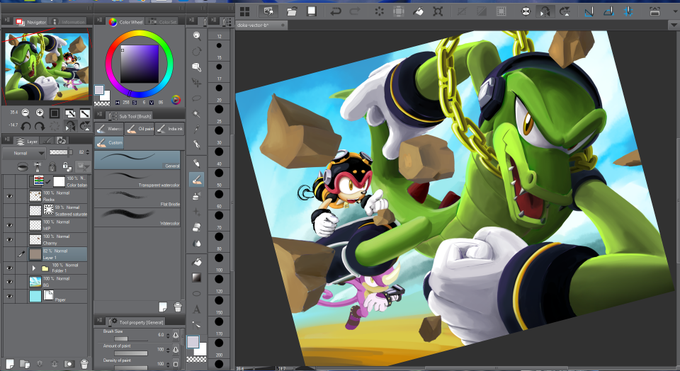
Task: Click Undo in the command bar
Action: coord(335,12)
